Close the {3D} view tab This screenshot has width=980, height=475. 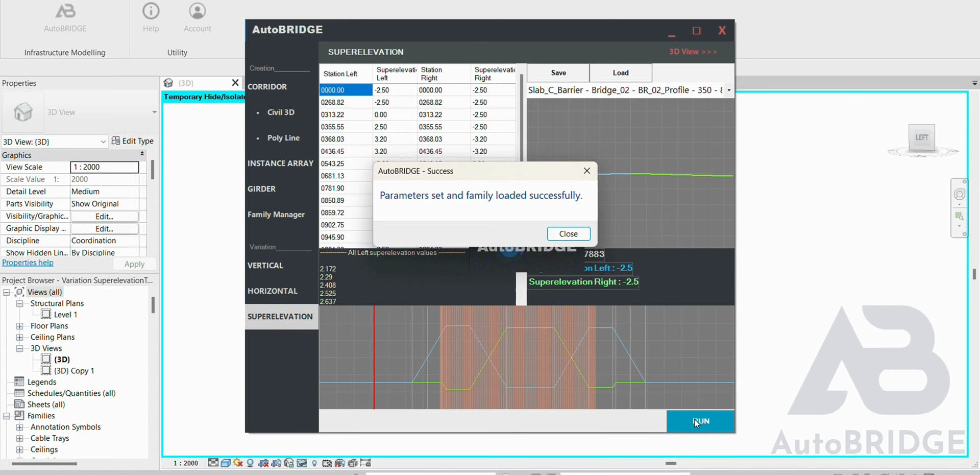[235, 83]
